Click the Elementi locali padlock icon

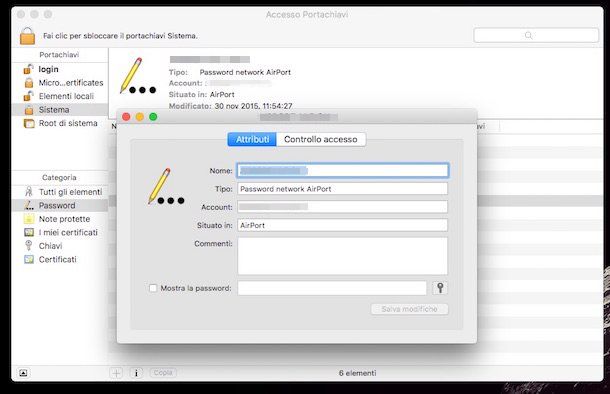point(28,96)
